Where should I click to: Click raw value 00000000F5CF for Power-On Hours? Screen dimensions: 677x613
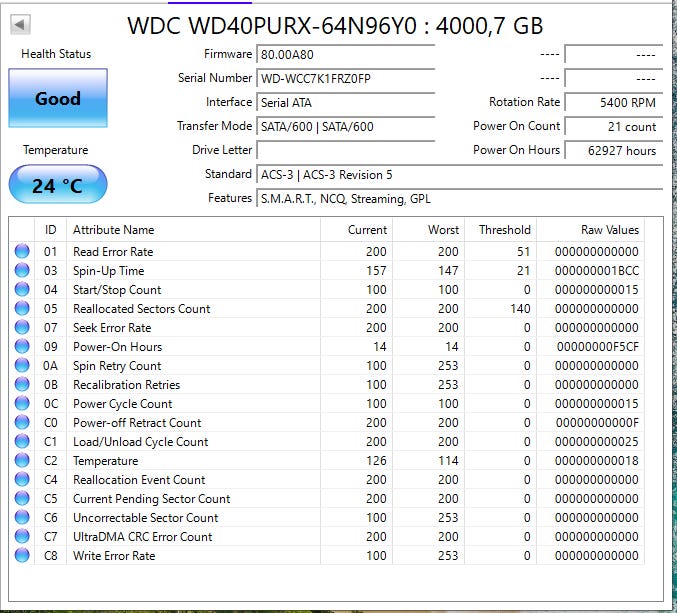[597, 347]
